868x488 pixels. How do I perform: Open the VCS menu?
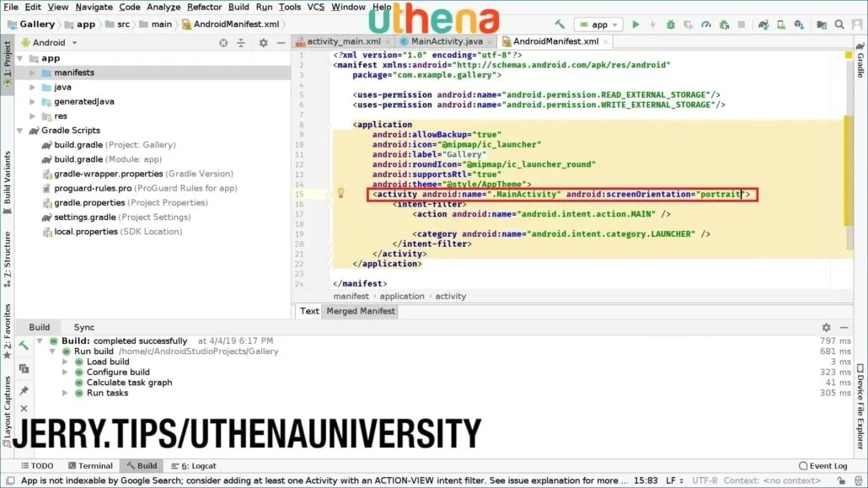(x=315, y=7)
